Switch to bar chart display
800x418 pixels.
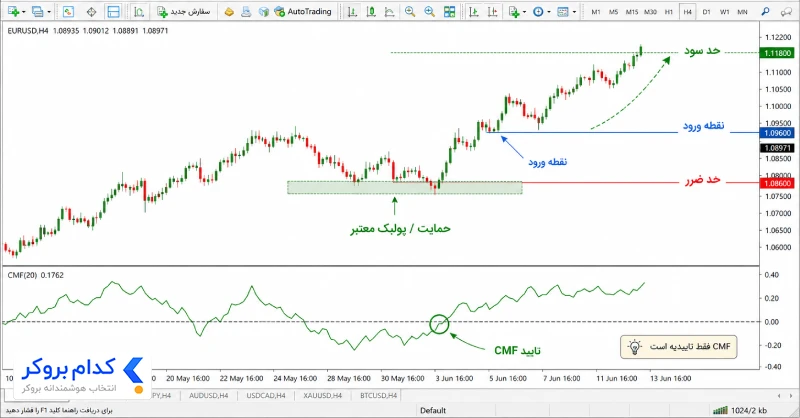[352, 11]
